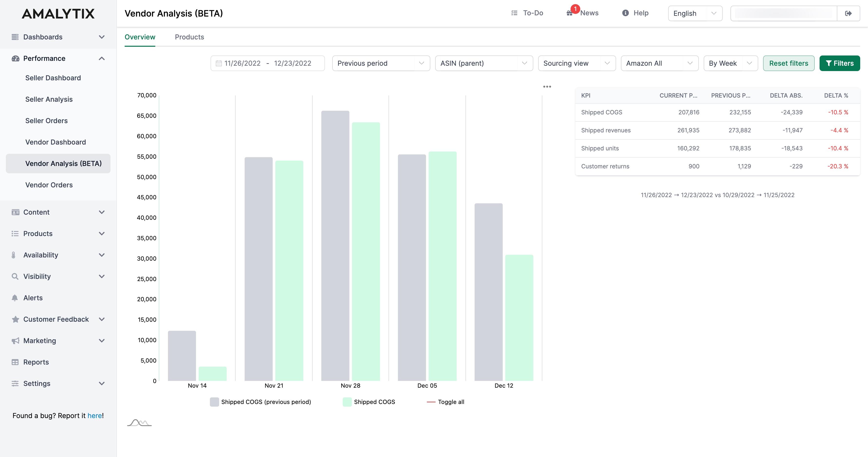Open Seller Orders in sidebar
Image resolution: width=868 pixels, height=457 pixels.
(x=46, y=121)
